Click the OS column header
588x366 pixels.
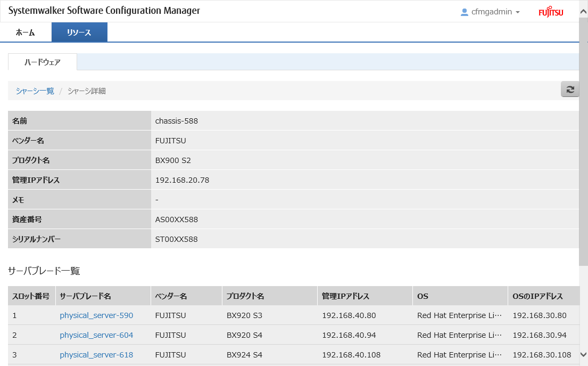[460, 296]
